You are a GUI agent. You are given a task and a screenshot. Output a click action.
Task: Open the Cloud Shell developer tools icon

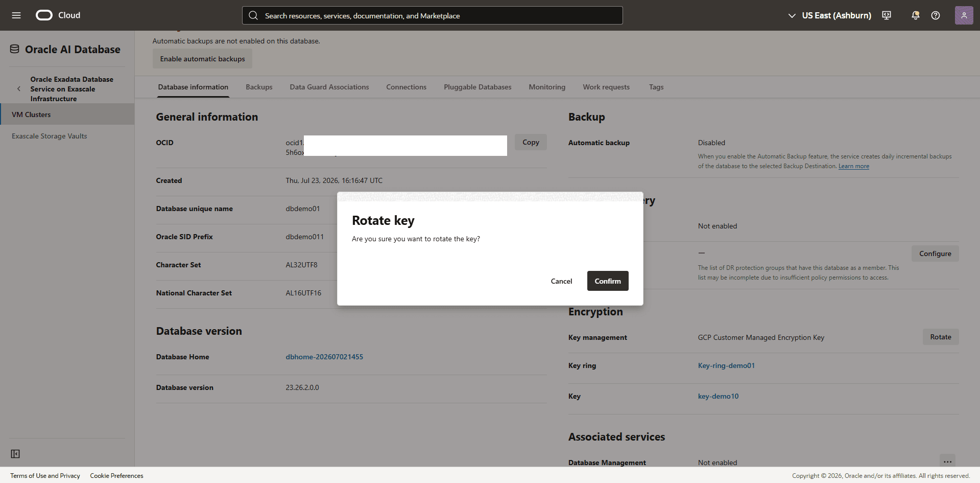click(887, 15)
